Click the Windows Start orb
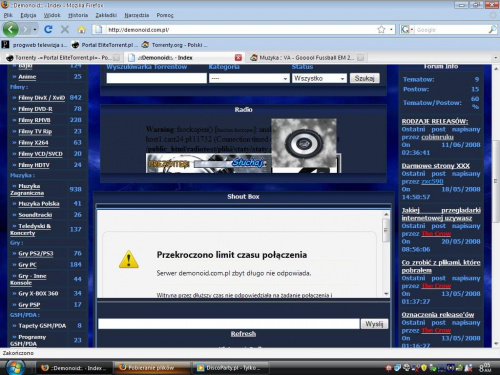This screenshot has height=375, width=500. pyautogui.click(x=15, y=368)
